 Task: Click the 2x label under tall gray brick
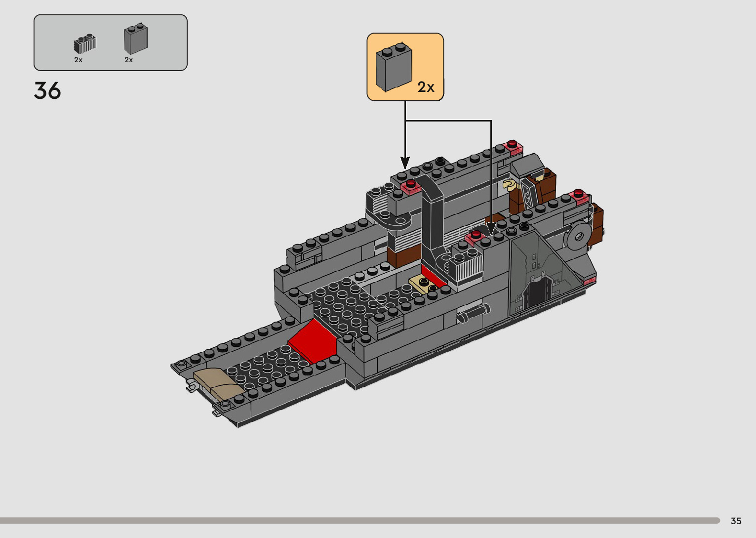point(128,60)
